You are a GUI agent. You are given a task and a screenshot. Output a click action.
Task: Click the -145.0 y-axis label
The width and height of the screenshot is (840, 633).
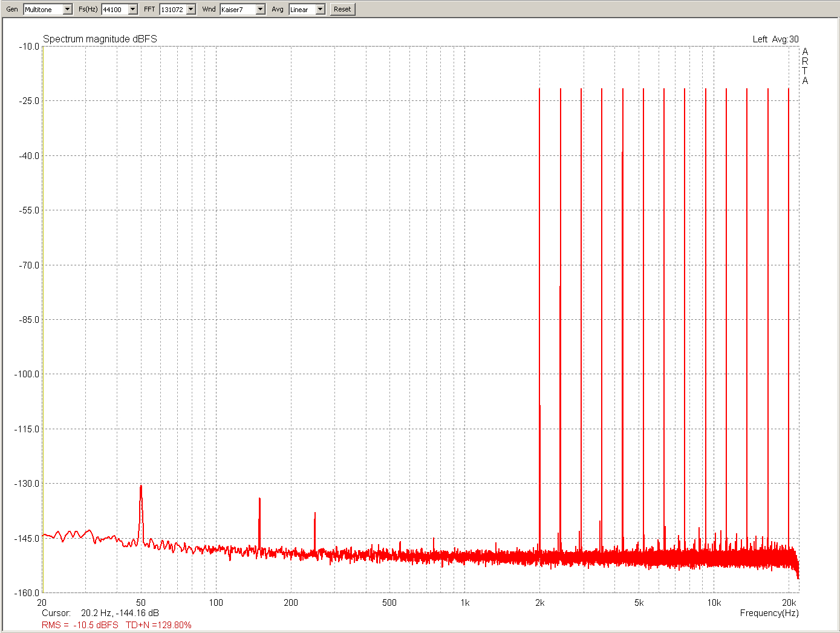(27, 539)
